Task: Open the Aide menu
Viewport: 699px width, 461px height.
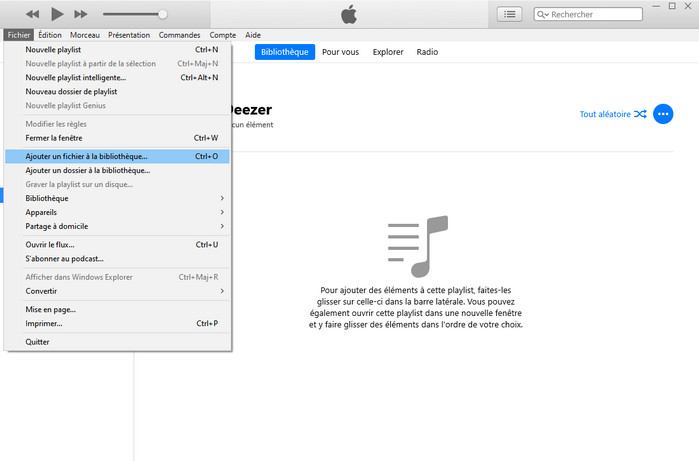Action: (x=253, y=35)
